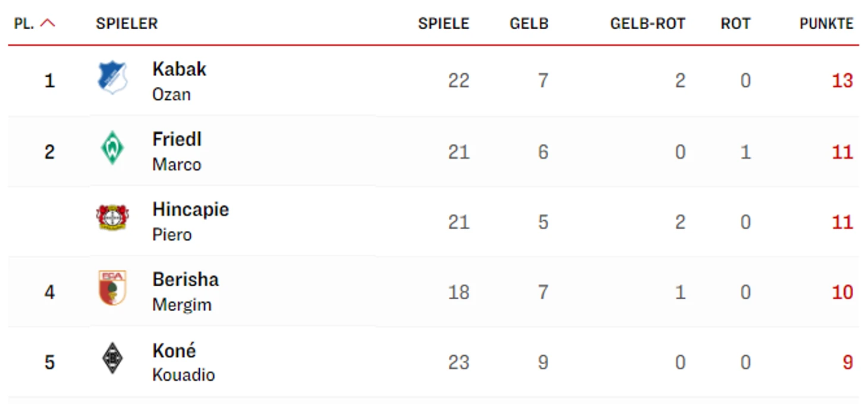Click the Hoffenheim club crest icon

(x=112, y=78)
